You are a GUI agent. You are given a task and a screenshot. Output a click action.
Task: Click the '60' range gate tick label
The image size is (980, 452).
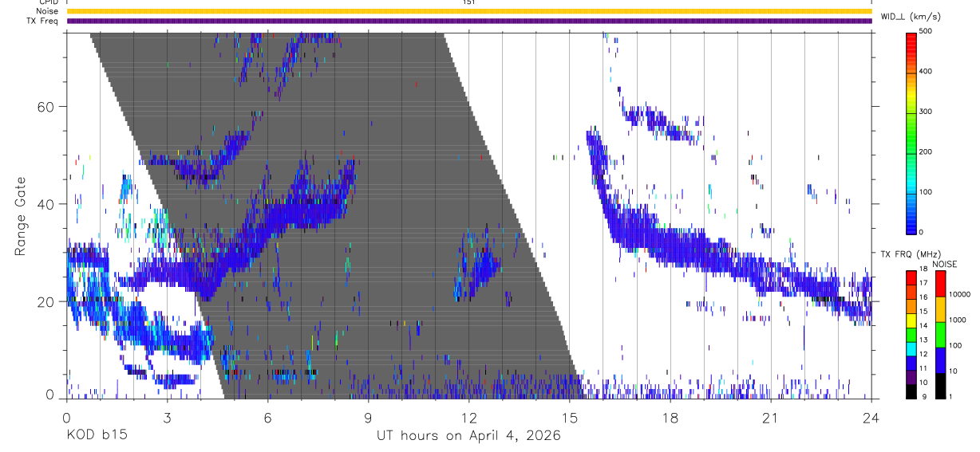[47, 106]
